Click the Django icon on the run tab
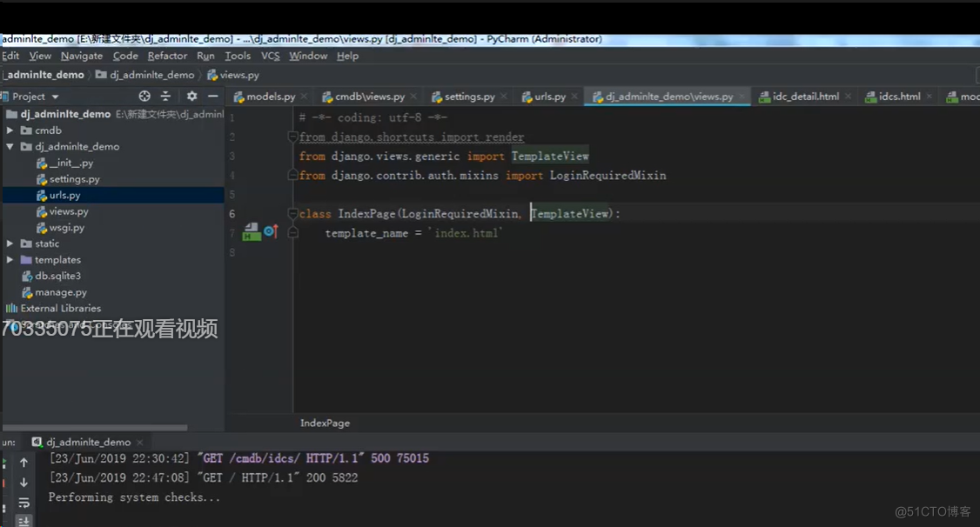980x527 pixels. pos(37,442)
